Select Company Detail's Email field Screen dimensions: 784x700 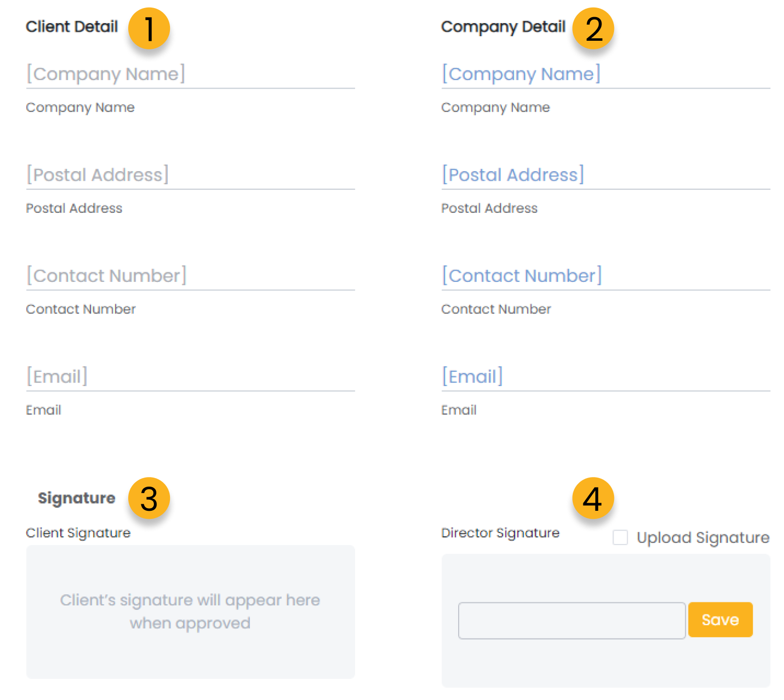606,376
